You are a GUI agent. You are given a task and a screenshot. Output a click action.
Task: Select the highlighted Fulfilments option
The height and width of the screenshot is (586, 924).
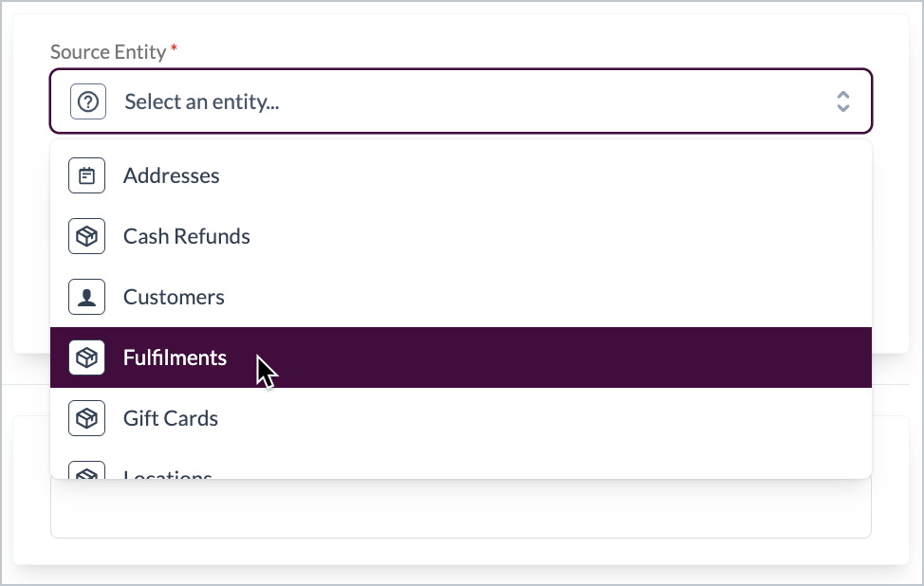[x=175, y=357]
